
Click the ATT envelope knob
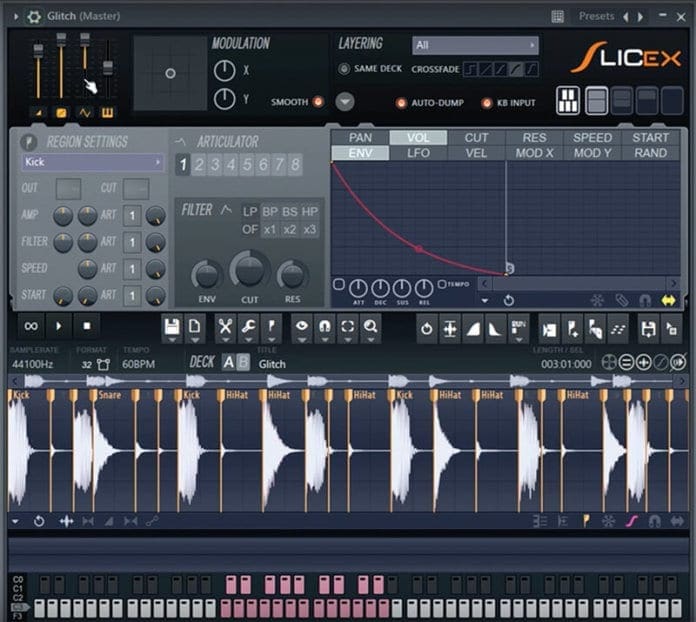[x=358, y=289]
